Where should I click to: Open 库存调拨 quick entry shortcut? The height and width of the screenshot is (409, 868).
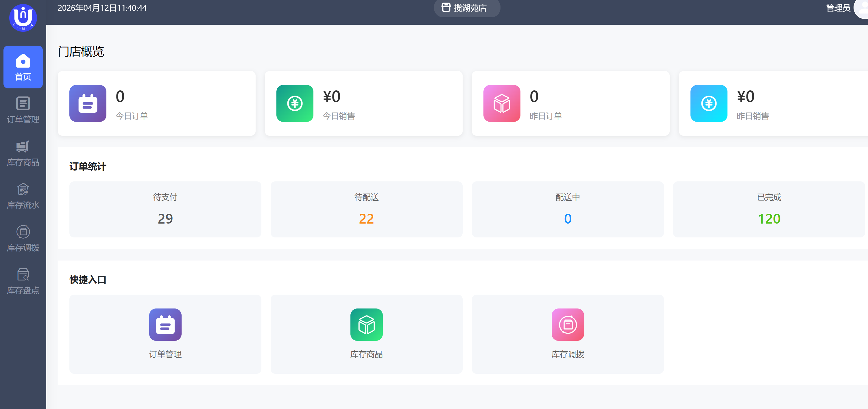pos(567,334)
